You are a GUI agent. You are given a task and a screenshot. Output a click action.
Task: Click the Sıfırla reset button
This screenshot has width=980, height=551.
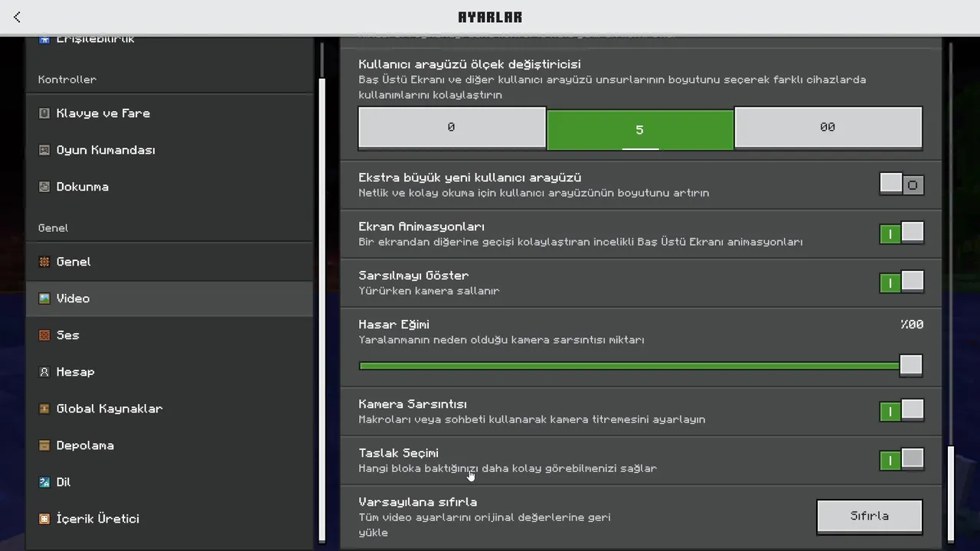(x=870, y=517)
